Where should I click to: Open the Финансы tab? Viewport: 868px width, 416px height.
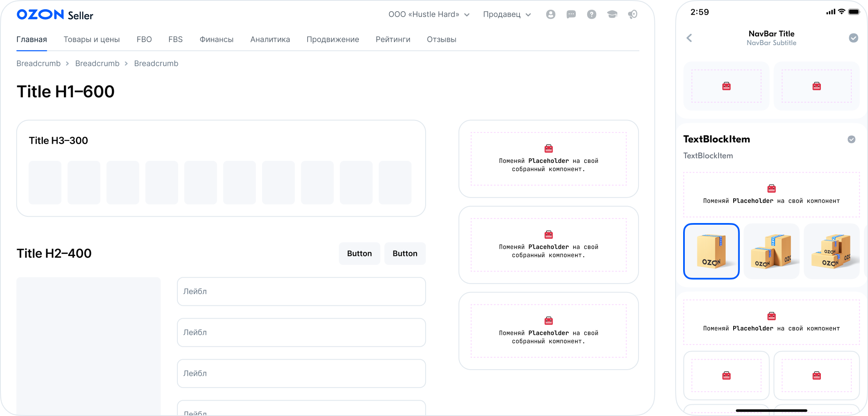[x=217, y=40]
